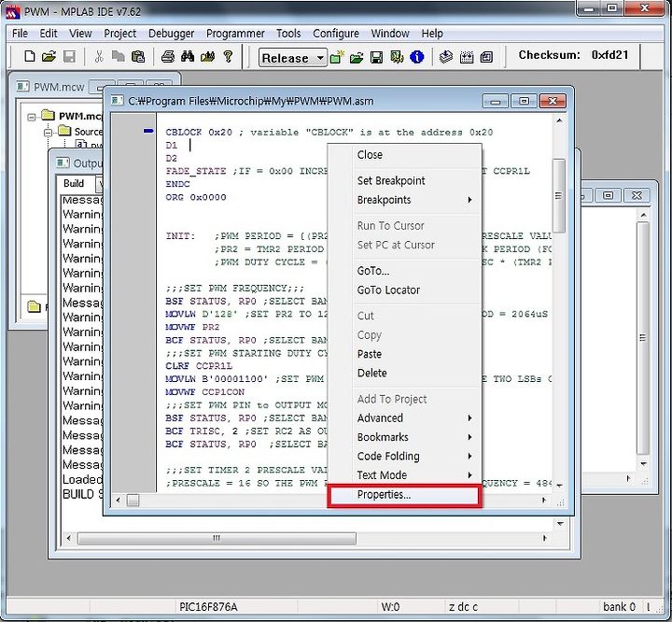Click the Build All icon

click(467, 57)
